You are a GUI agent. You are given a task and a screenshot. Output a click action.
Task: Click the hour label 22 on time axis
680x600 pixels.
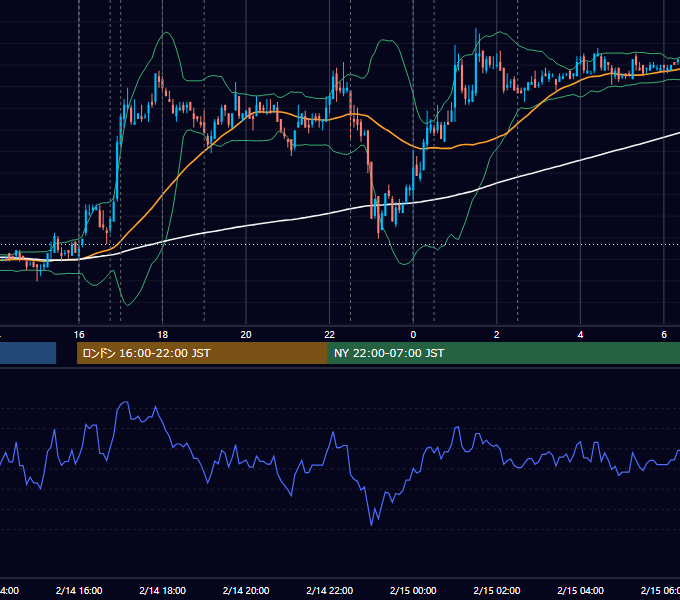point(330,335)
